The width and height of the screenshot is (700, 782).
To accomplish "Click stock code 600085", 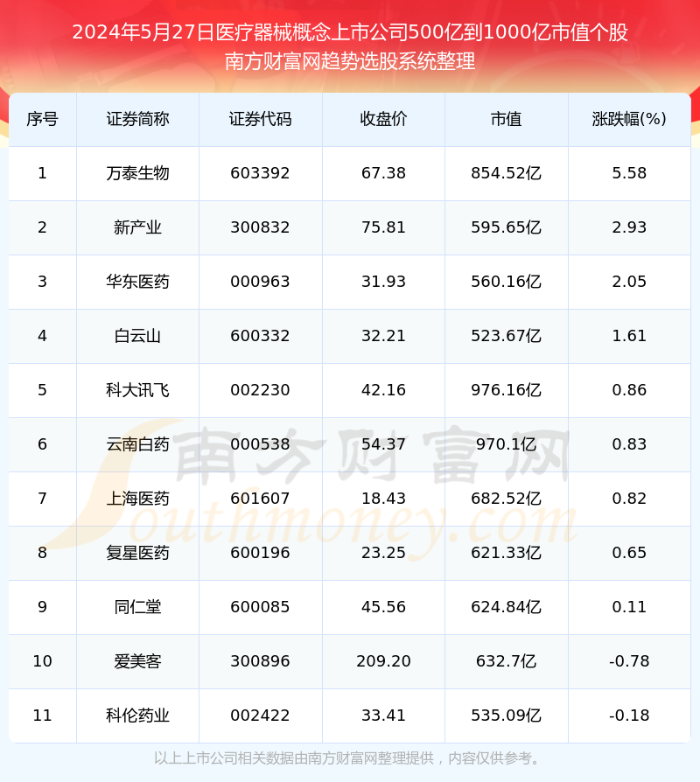I will pyautogui.click(x=260, y=607).
